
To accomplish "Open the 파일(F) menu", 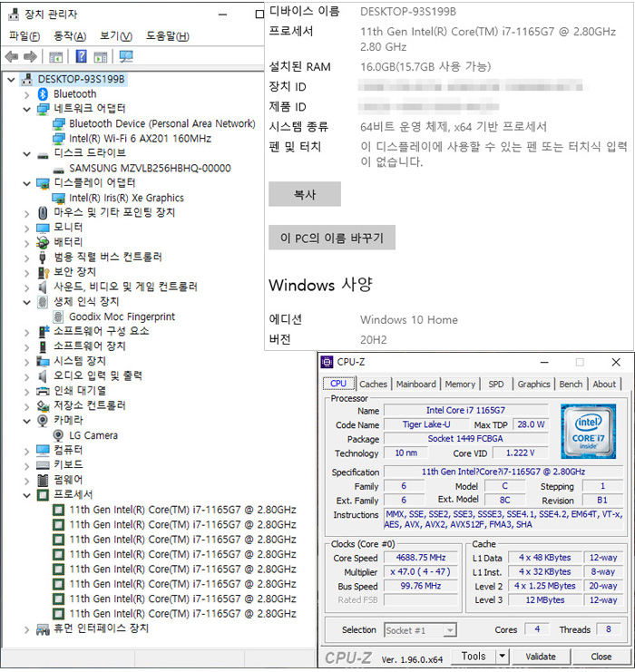I will (24, 36).
